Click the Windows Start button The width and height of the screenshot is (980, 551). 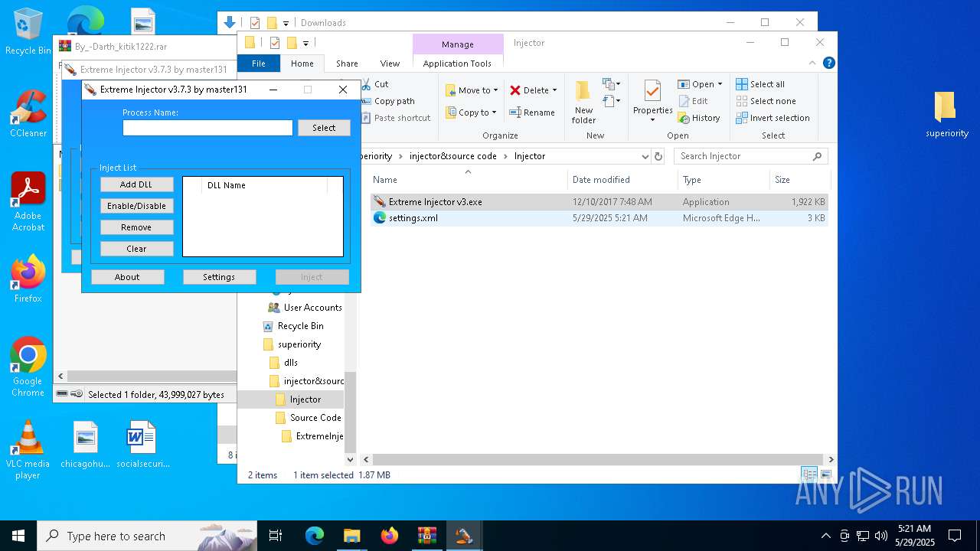[18, 536]
